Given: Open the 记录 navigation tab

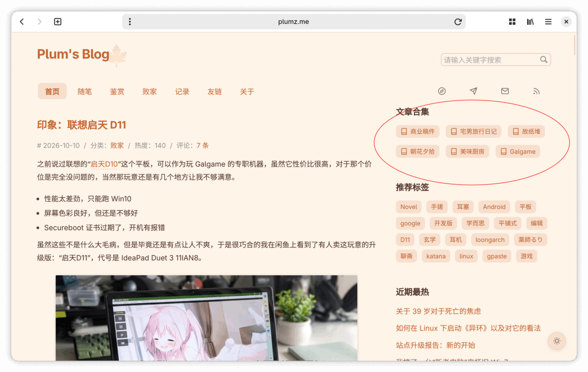Looking at the screenshot, I should click(182, 91).
